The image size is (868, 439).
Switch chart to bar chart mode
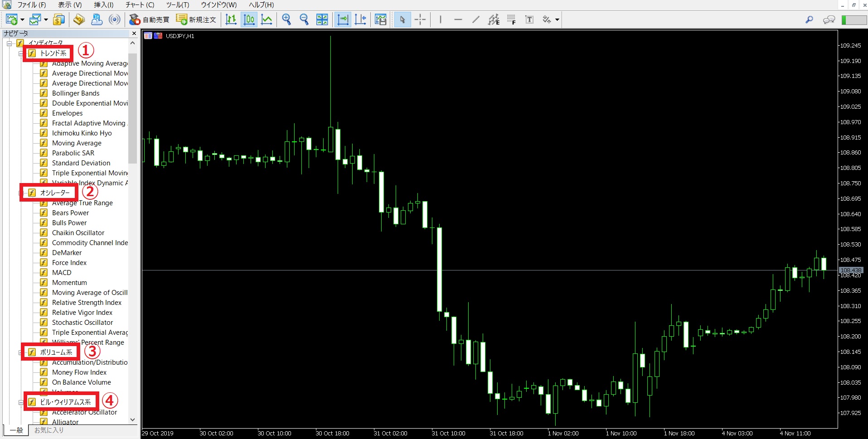pyautogui.click(x=231, y=19)
